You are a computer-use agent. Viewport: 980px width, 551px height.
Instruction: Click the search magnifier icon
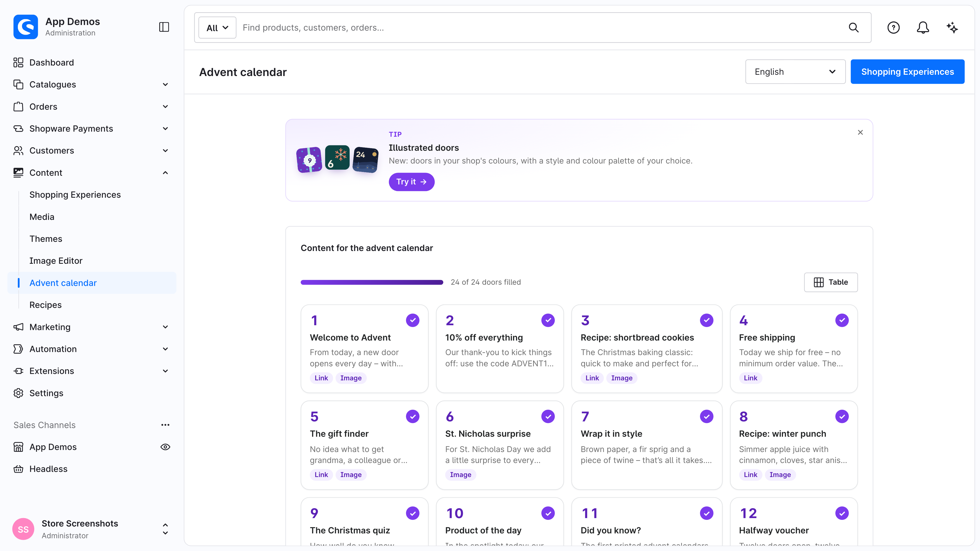tap(854, 27)
